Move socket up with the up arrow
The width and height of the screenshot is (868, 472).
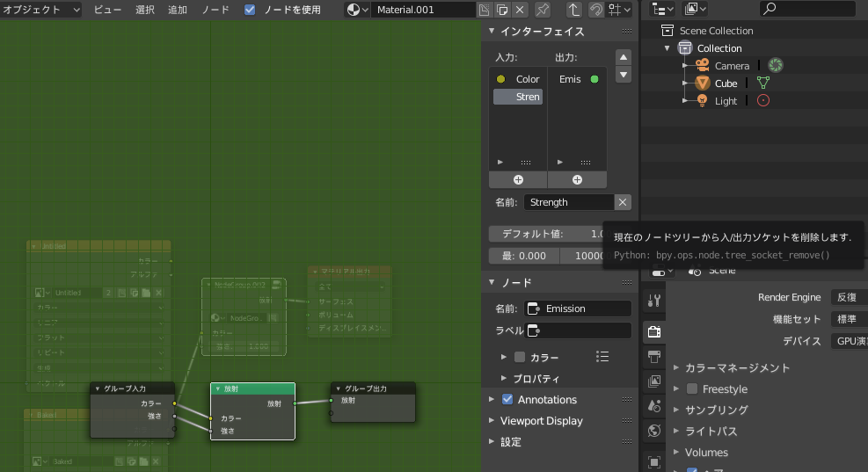624,57
